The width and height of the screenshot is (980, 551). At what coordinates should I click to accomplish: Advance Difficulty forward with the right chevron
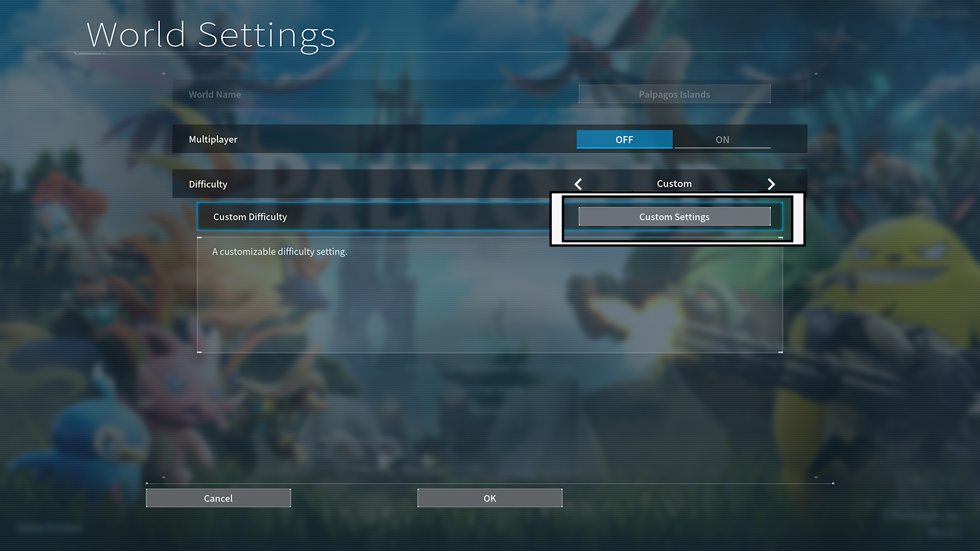click(x=771, y=184)
